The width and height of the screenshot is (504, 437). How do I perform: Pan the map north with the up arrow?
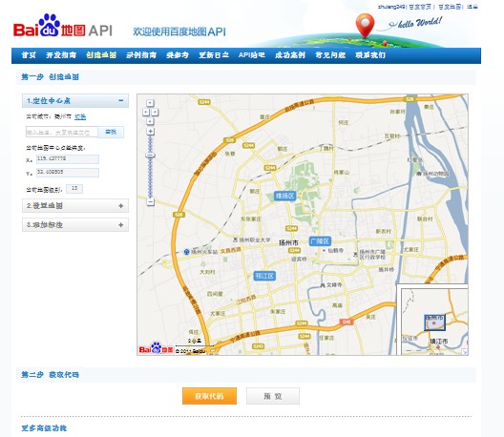coord(150,103)
